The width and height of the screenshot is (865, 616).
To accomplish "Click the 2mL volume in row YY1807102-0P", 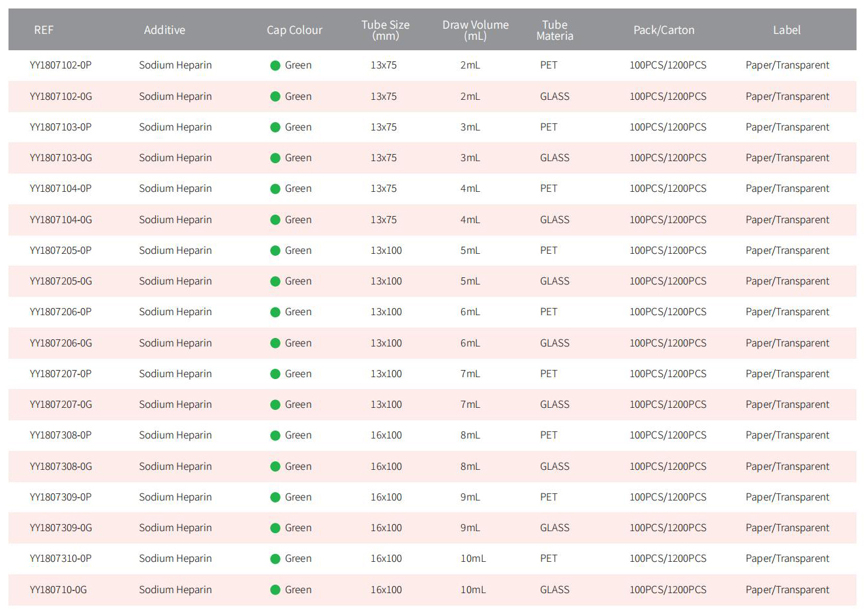I will [470, 65].
